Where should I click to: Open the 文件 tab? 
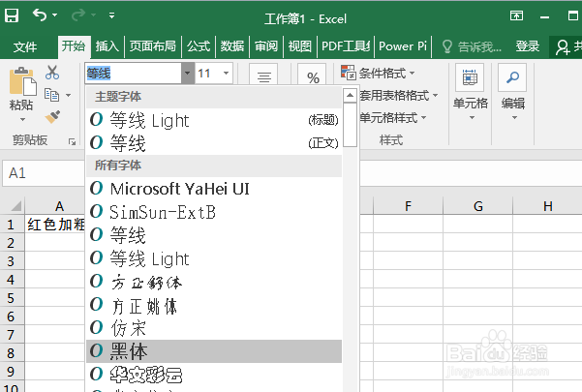coord(25,46)
